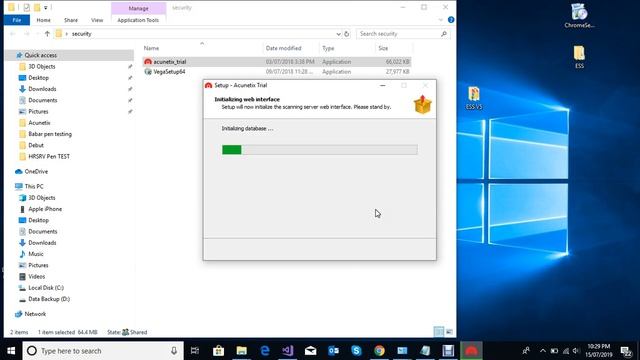Switch to the View ribbon tab
This screenshot has height=360, width=640.
[x=97, y=20]
